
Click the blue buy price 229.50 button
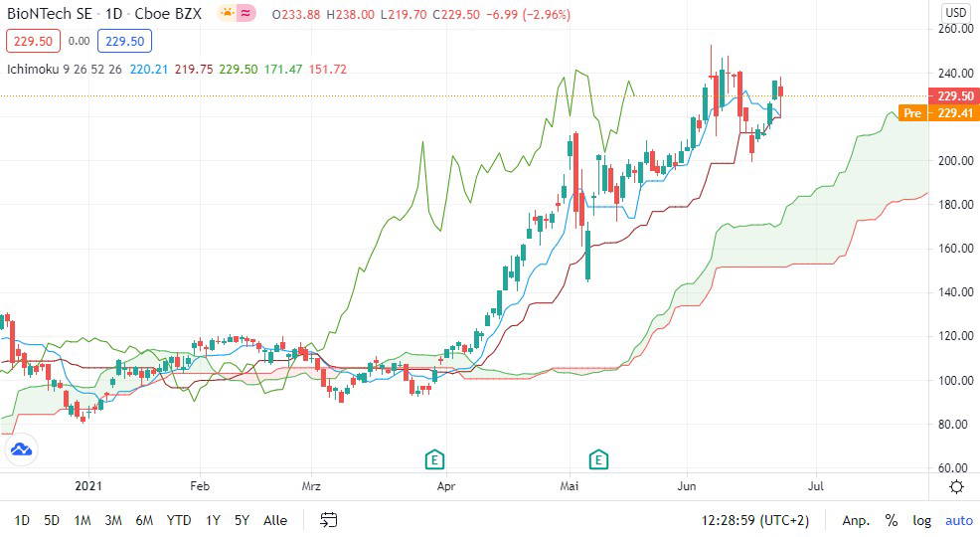(x=124, y=41)
